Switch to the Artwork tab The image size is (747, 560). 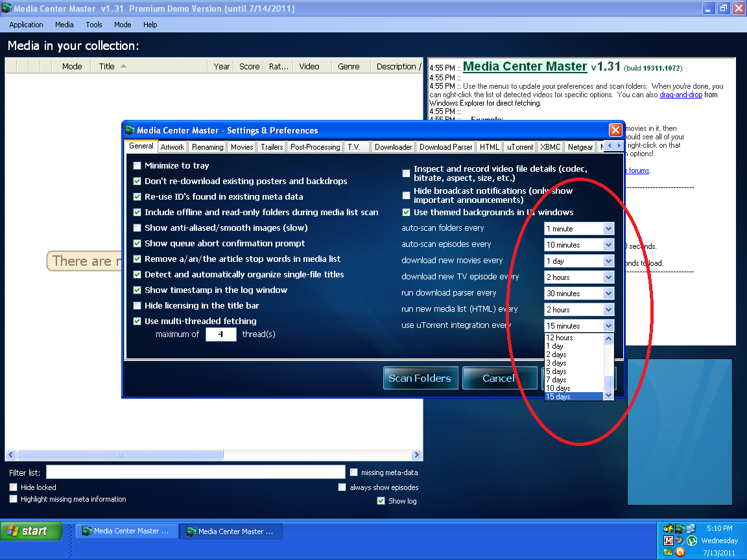click(172, 147)
